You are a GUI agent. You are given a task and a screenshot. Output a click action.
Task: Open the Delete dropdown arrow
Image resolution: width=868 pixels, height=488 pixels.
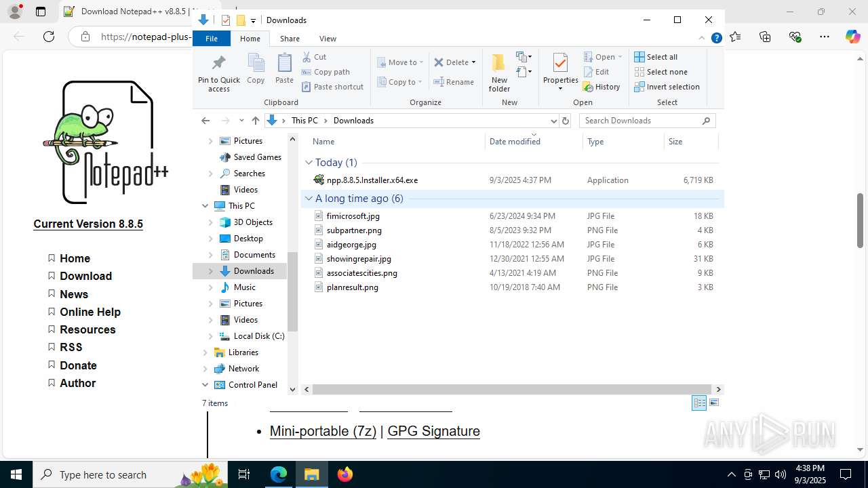[x=473, y=62]
